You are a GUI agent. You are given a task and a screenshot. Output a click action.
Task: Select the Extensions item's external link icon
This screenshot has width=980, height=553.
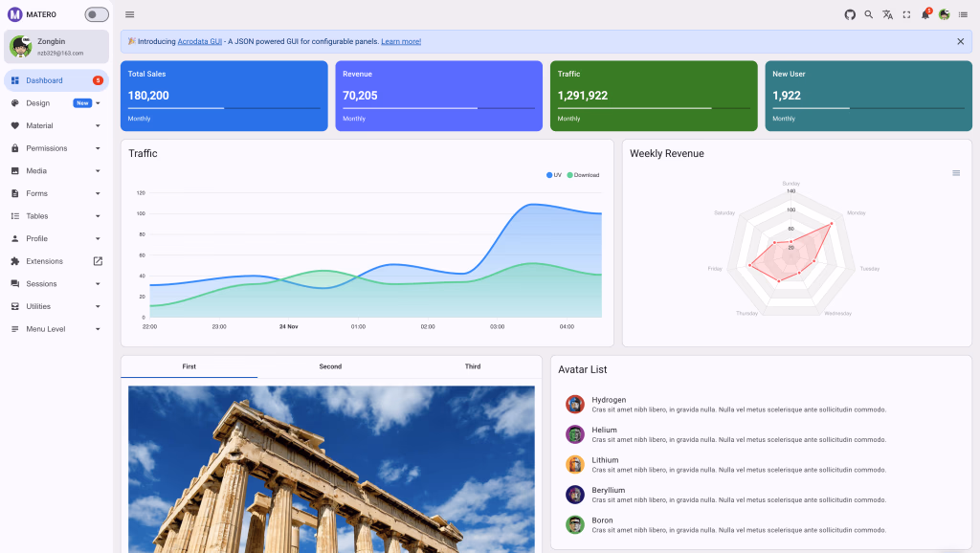pyautogui.click(x=97, y=260)
